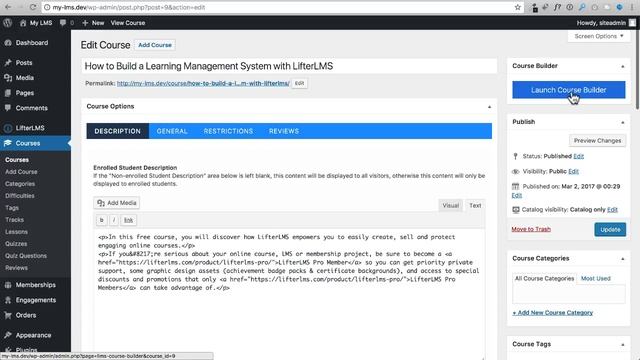Open the Lessons submenu link
The image size is (640, 360).
pos(16,232)
